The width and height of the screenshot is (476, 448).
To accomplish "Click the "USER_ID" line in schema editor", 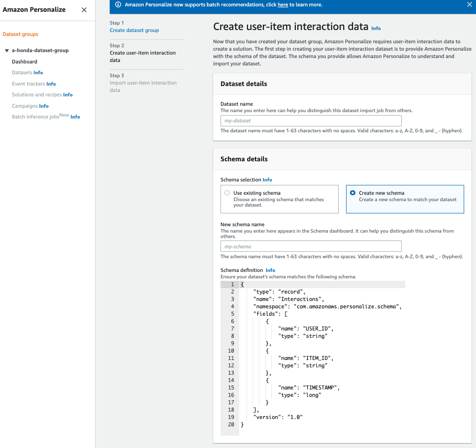I will point(305,329).
